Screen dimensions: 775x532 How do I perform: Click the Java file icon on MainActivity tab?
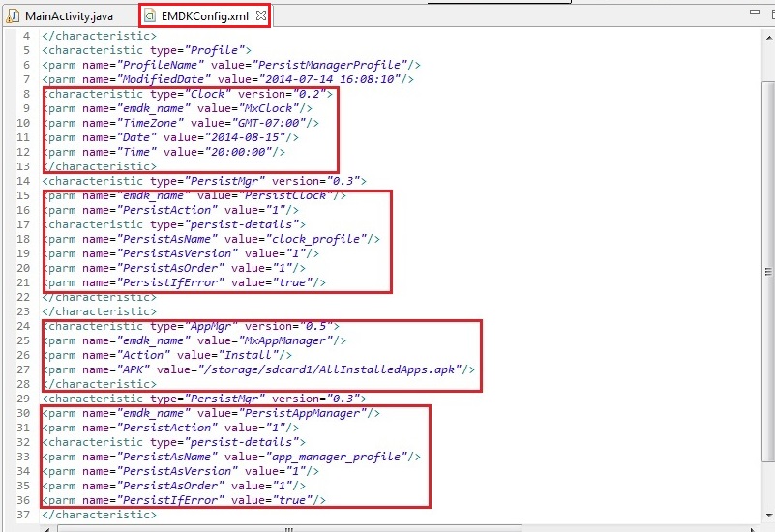(14, 15)
